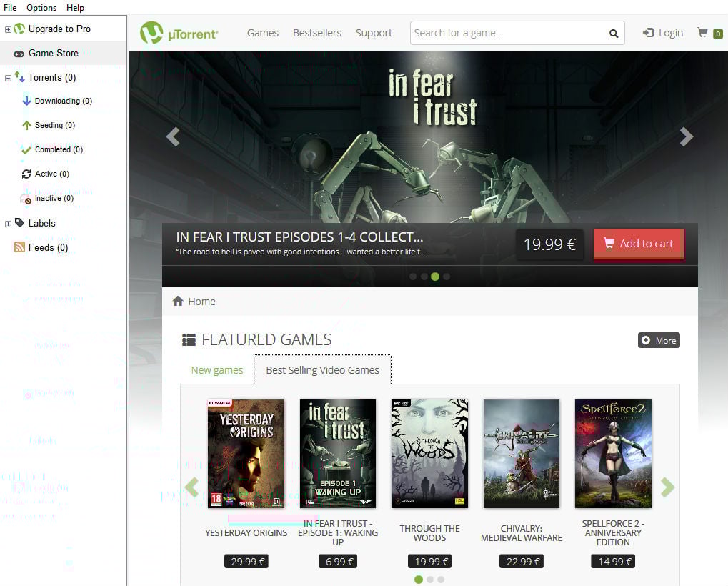
Task: Select fourth banner slide dot
Action: click(447, 277)
